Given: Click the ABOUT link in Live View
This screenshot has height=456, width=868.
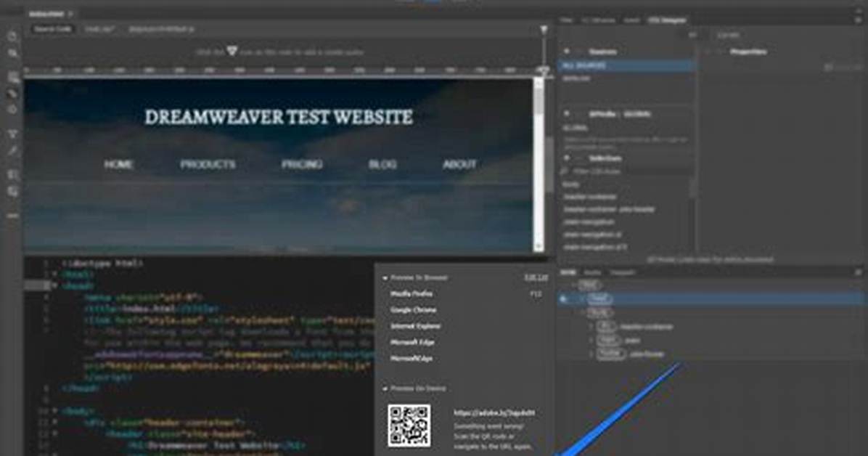Looking at the screenshot, I should (459, 165).
